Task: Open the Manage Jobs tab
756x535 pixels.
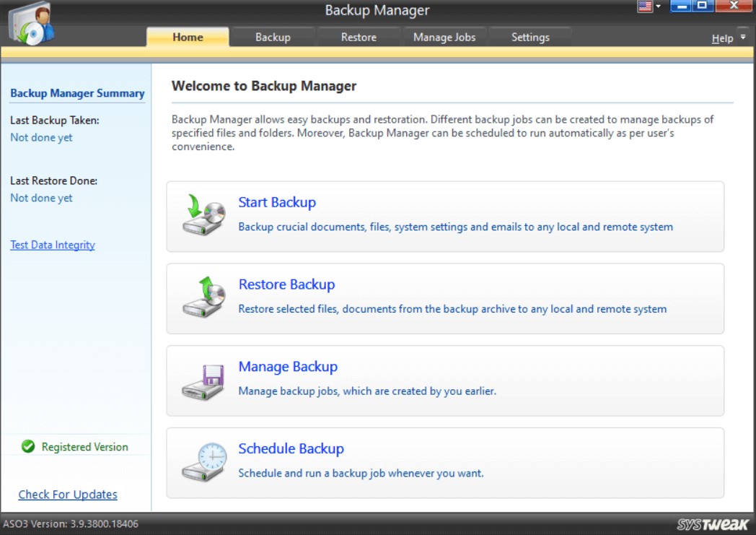Action: 444,37
